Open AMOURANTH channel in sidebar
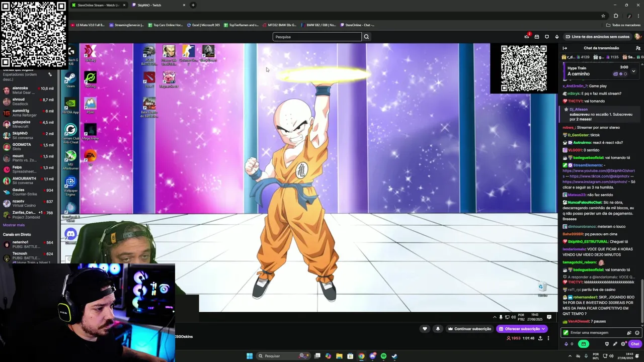 pyautogui.click(x=29, y=180)
